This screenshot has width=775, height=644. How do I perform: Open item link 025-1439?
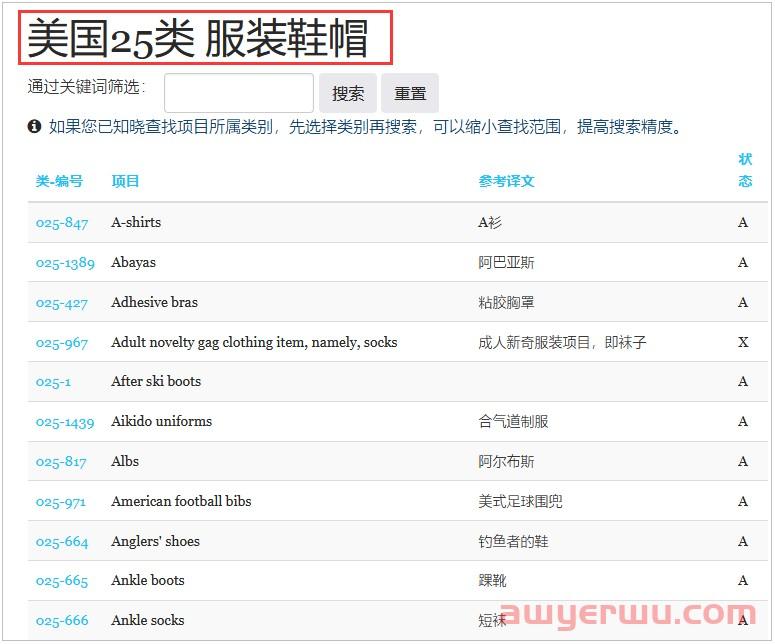click(x=65, y=422)
